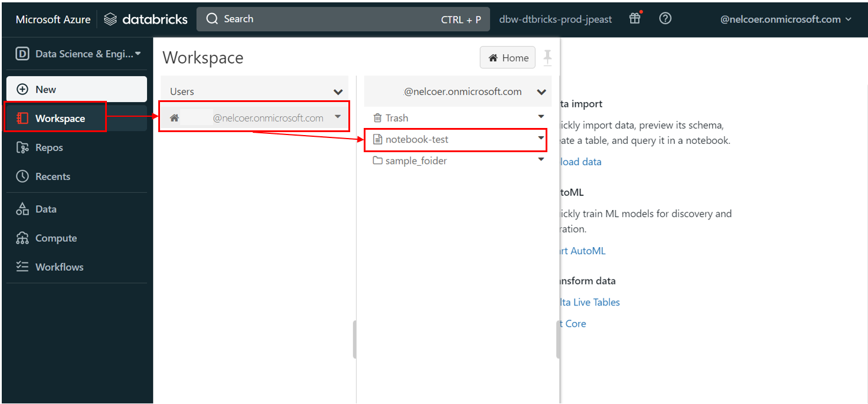Click the Recents clock icon
This screenshot has height=404, width=868.
point(22,176)
